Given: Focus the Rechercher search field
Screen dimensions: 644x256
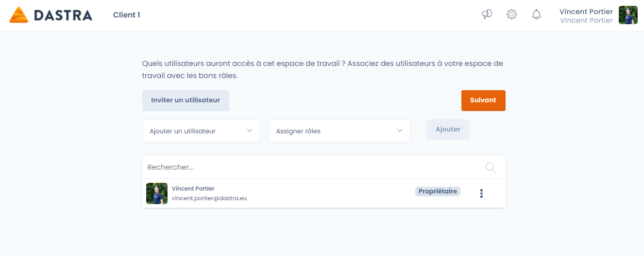Looking at the screenshot, I should (311, 167).
